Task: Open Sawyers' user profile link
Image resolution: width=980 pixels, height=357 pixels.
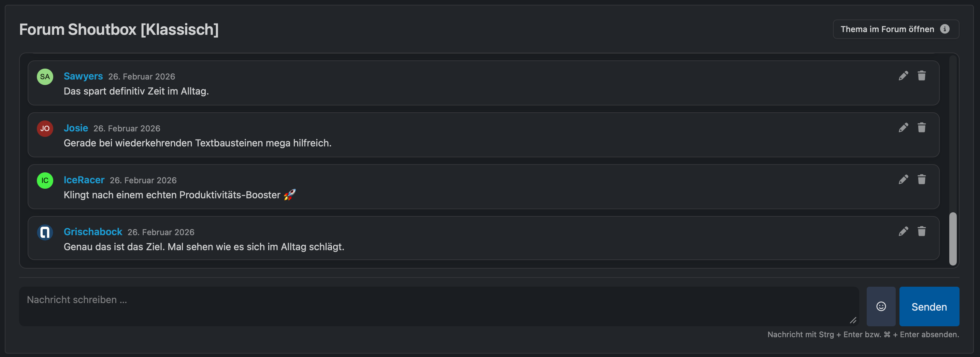Action: coord(83,76)
